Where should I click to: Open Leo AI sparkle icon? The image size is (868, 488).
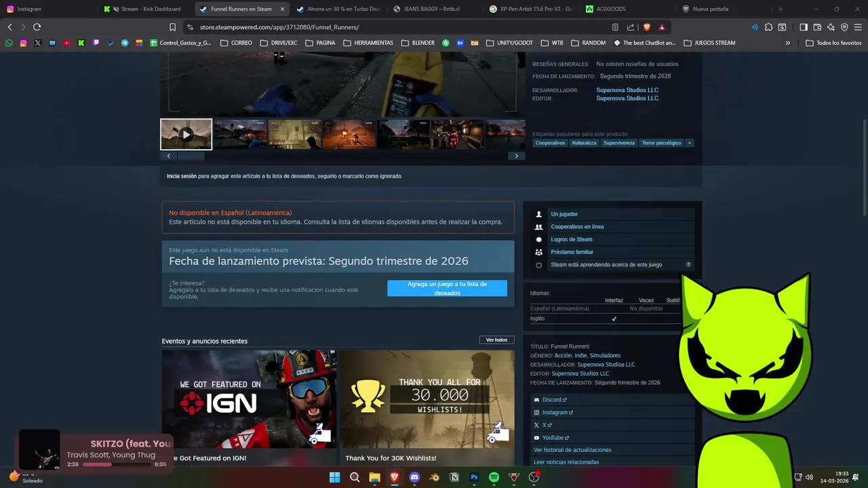[x=831, y=27]
